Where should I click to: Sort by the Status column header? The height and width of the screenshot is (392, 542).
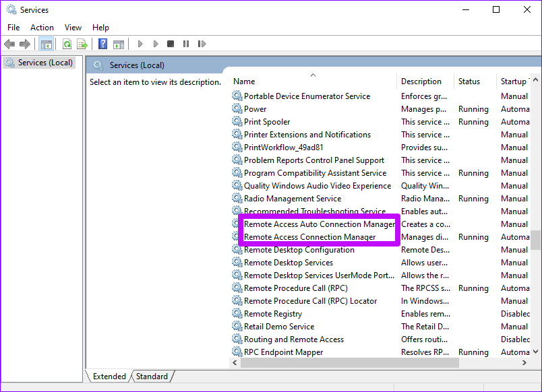point(475,81)
